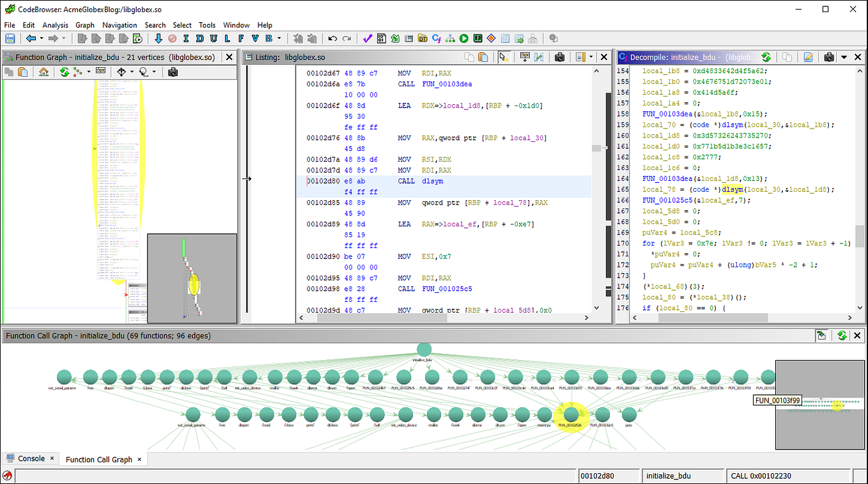Toggle the cursor arrow mode in Listing toolbar

[502, 57]
